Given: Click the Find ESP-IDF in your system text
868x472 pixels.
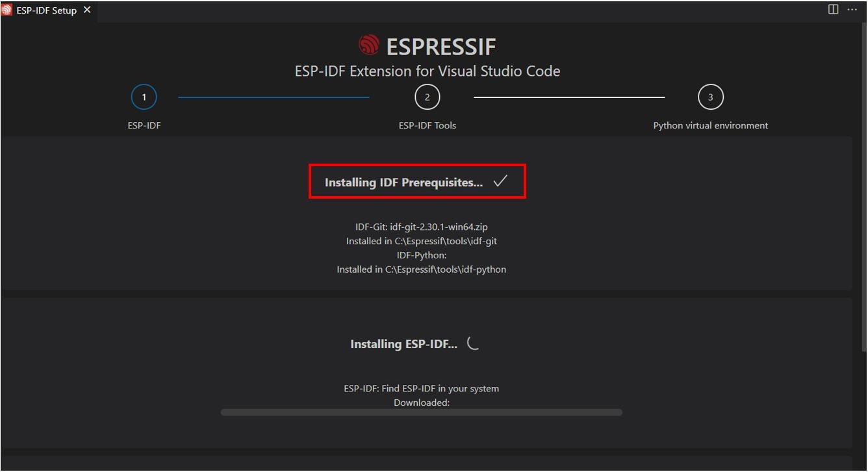Looking at the screenshot, I should pyautogui.click(x=421, y=388).
